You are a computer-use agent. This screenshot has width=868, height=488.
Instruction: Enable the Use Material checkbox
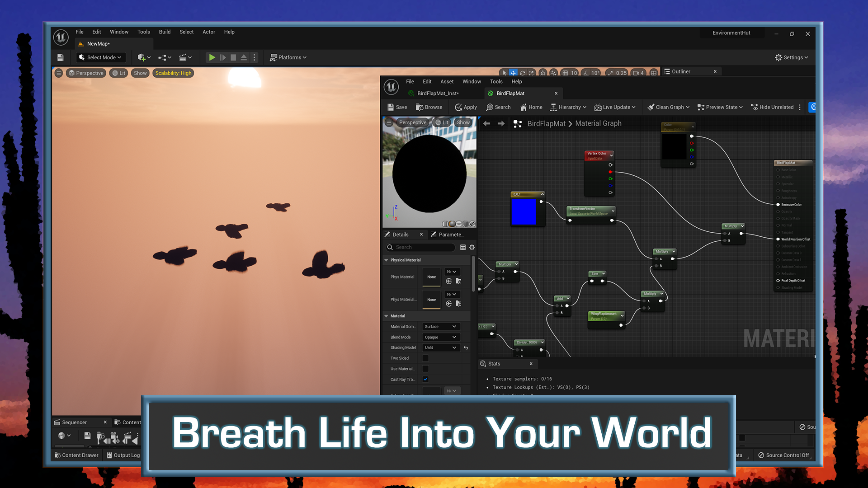[425, 369]
